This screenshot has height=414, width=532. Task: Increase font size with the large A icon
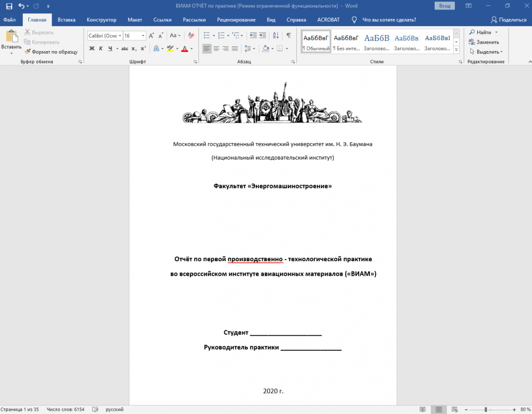tap(152, 36)
